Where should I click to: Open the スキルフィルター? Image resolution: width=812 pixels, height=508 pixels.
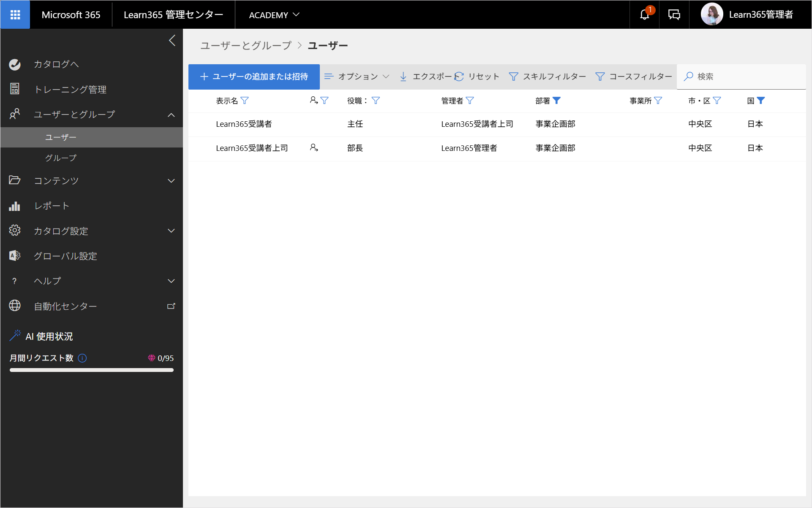[x=548, y=76]
